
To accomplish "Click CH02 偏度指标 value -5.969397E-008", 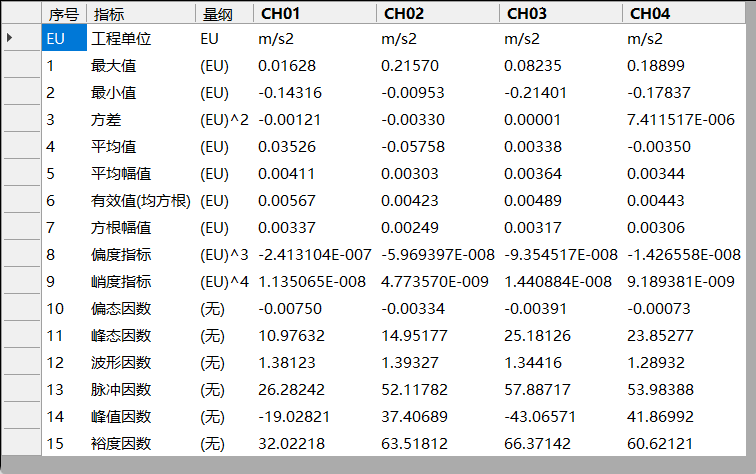I will (436, 254).
